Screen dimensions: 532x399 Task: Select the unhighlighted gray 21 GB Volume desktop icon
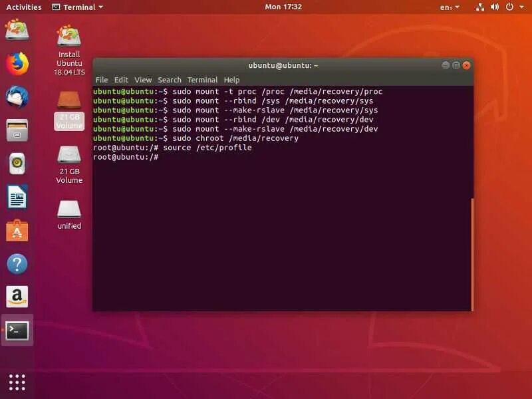point(69,164)
